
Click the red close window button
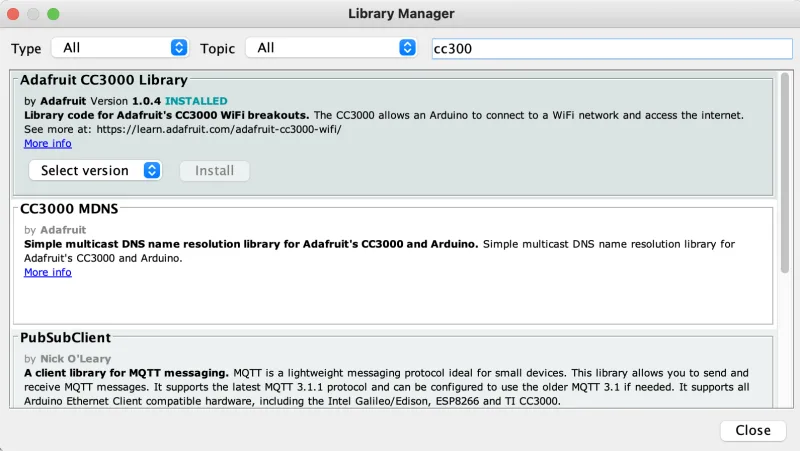click(13, 14)
